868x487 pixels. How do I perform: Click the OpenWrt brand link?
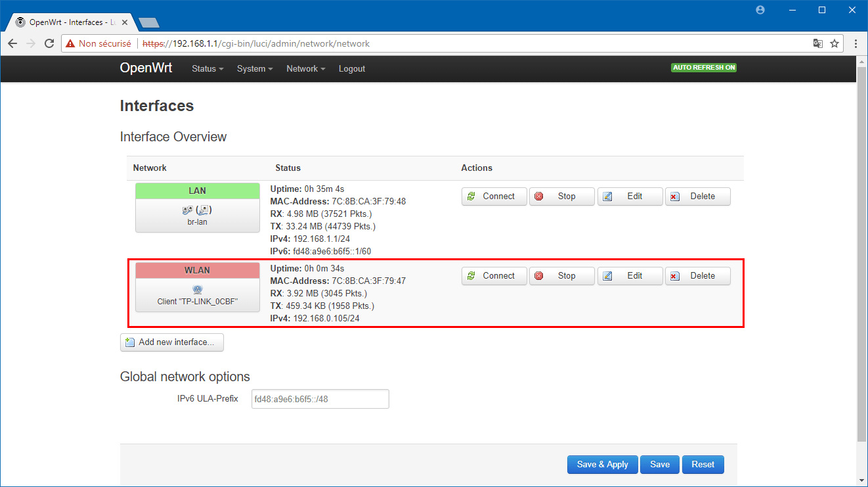(x=146, y=68)
